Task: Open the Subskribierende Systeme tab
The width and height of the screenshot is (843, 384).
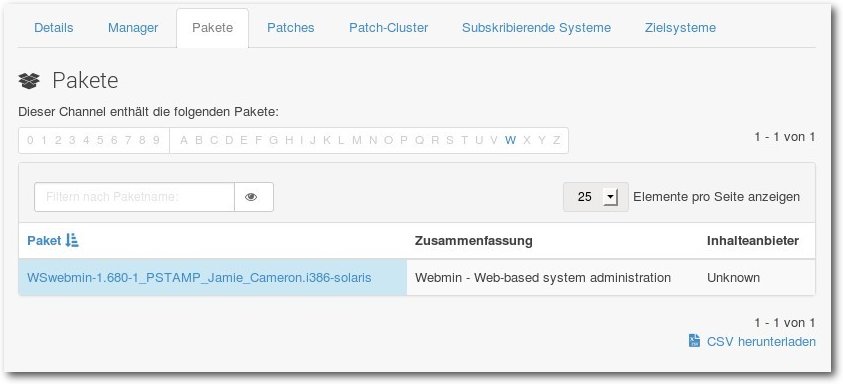Action: click(x=536, y=28)
